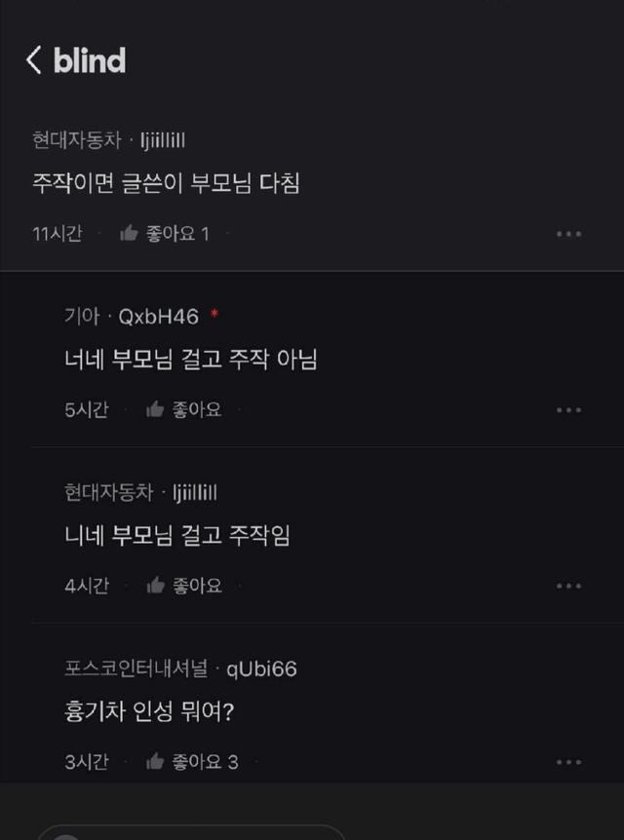
Task: Select the comment text 흉기차 인성 뭐여?
Action: pos(149,712)
